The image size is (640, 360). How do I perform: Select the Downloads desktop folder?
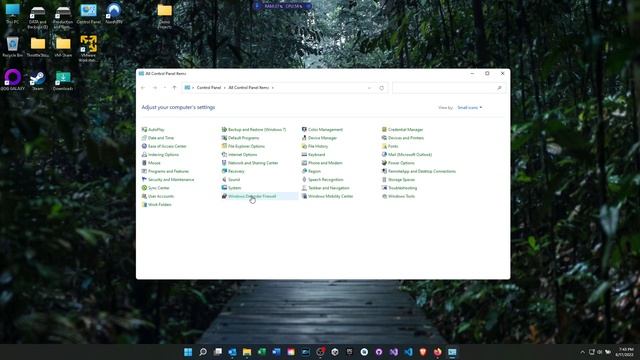(63, 81)
